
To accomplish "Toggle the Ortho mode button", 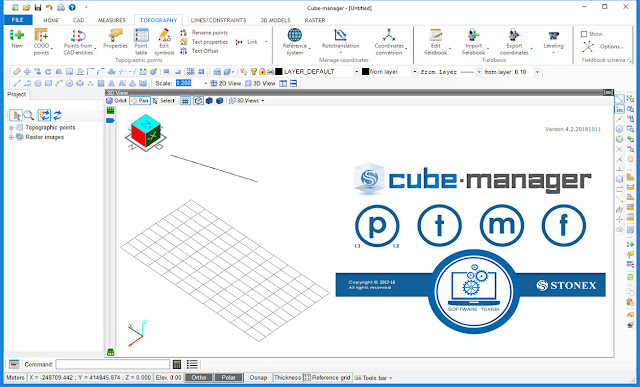I will [199, 378].
